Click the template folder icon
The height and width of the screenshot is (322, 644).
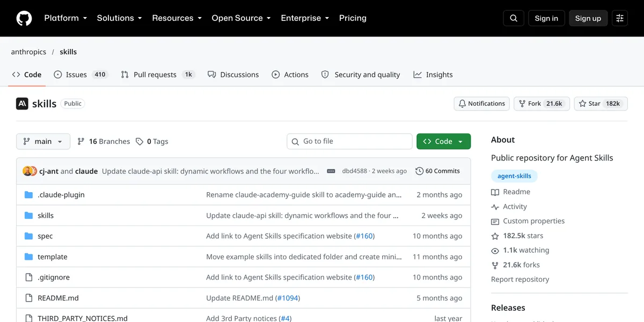(x=29, y=257)
